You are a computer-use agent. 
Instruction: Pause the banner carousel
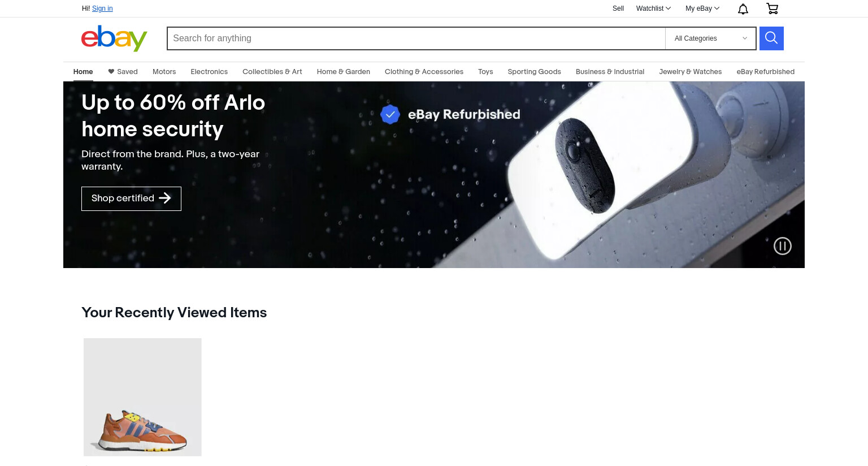pos(783,246)
